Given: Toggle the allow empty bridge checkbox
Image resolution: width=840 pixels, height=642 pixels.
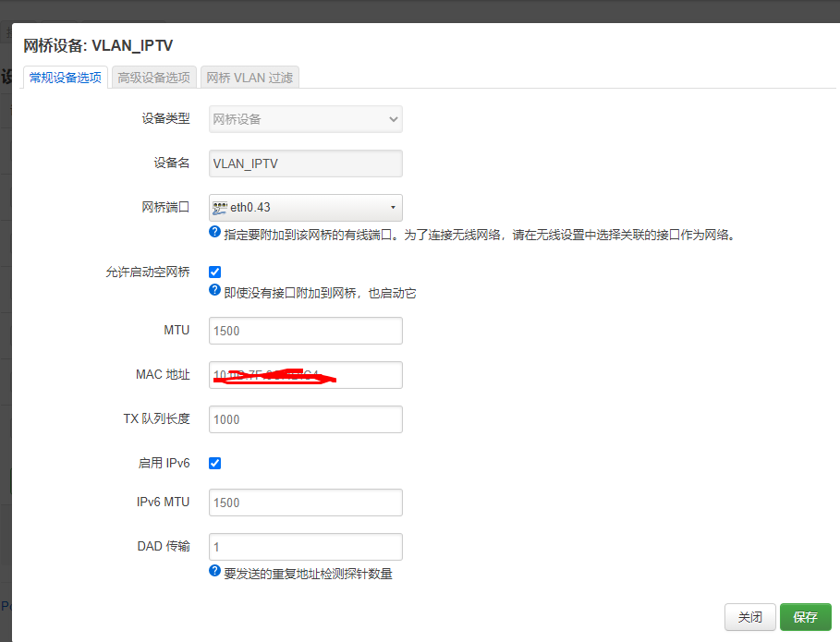Looking at the screenshot, I should pyautogui.click(x=214, y=272).
